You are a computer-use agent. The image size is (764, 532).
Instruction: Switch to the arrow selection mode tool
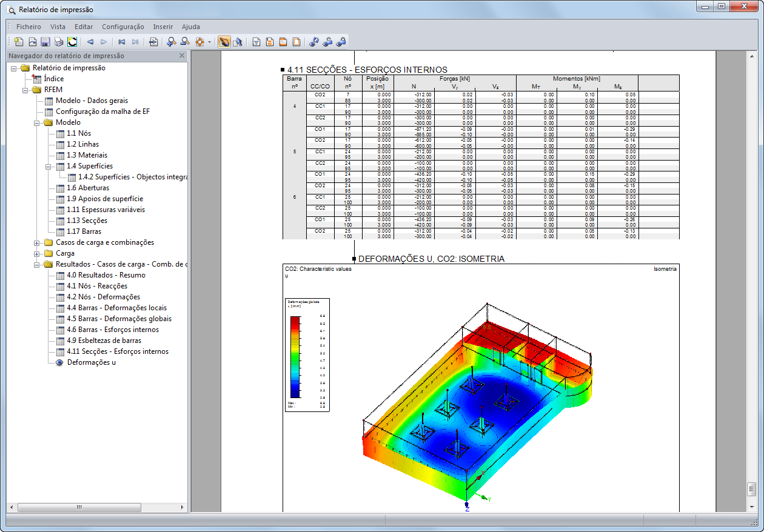pyautogui.click(x=237, y=42)
